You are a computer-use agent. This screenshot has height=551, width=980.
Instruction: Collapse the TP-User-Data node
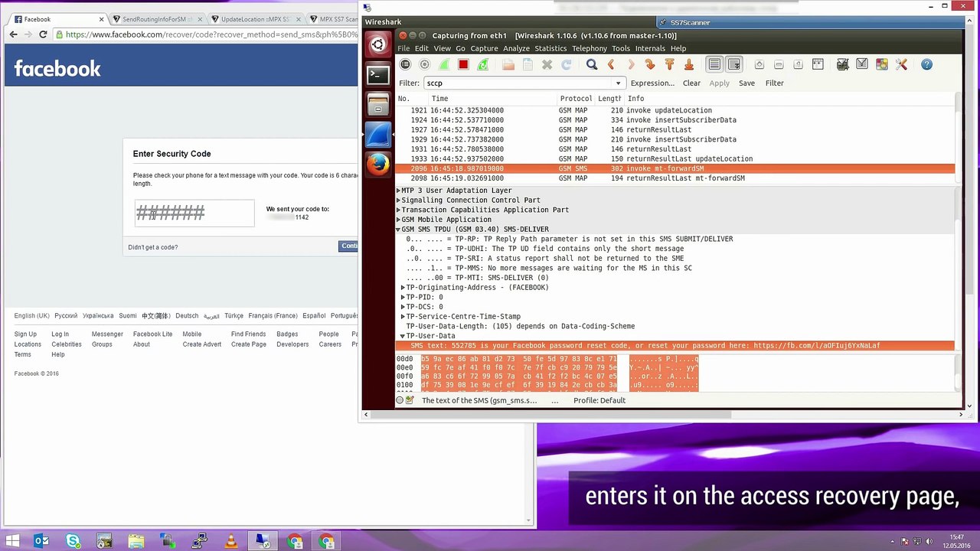[x=403, y=336]
